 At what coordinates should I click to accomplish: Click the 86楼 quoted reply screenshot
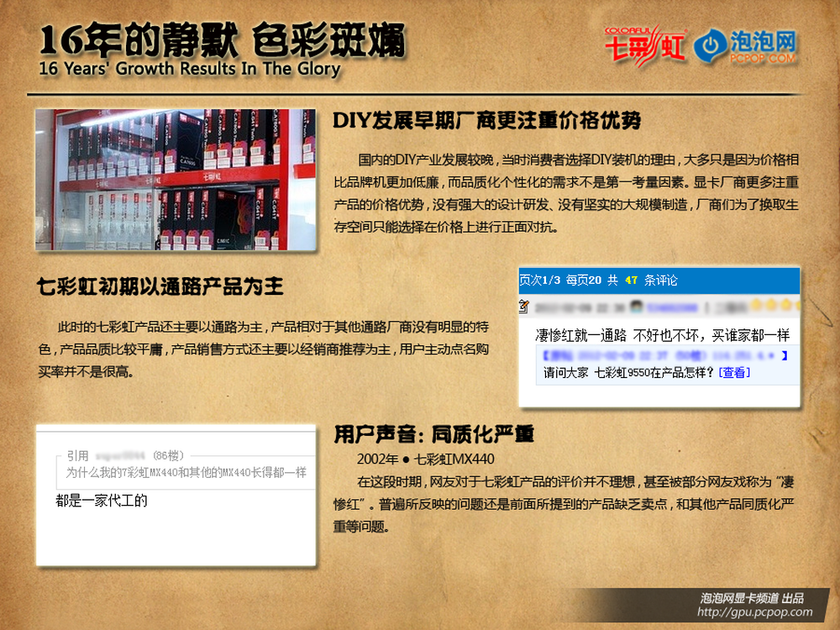click(x=176, y=495)
